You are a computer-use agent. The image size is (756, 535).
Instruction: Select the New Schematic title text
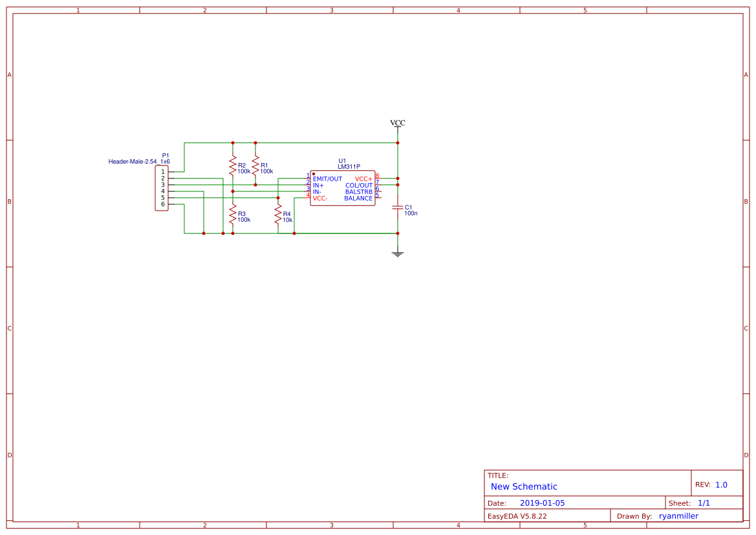tap(524, 486)
